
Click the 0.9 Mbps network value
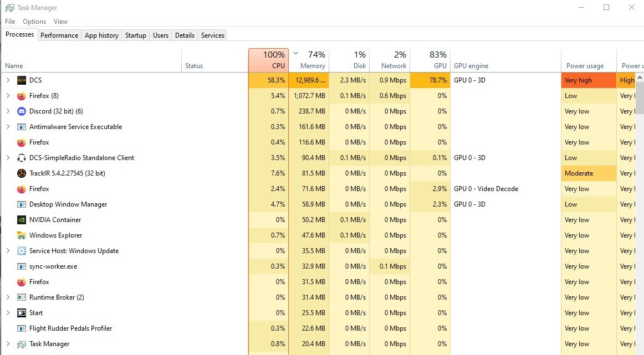coord(390,80)
